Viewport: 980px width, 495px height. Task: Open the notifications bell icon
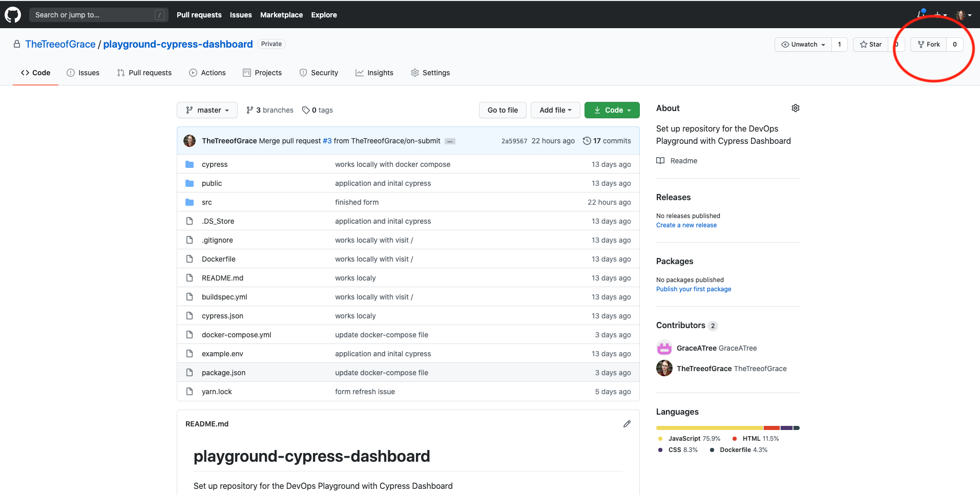coord(921,14)
